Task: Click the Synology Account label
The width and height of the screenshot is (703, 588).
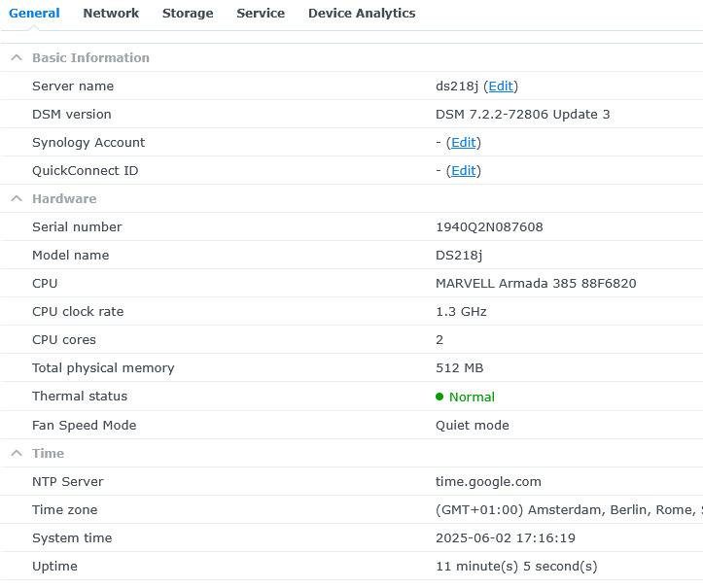Action: pos(88,143)
